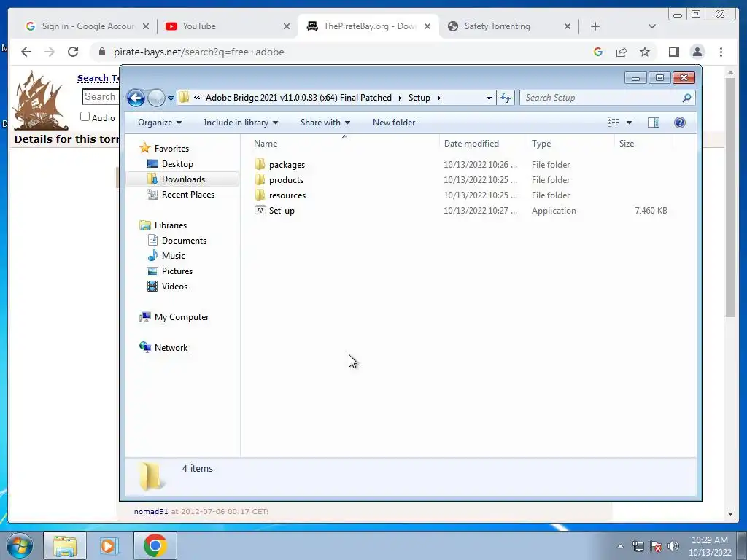Switch to the Sign in - Google Account tab
The height and width of the screenshot is (560, 747).
(x=88, y=26)
